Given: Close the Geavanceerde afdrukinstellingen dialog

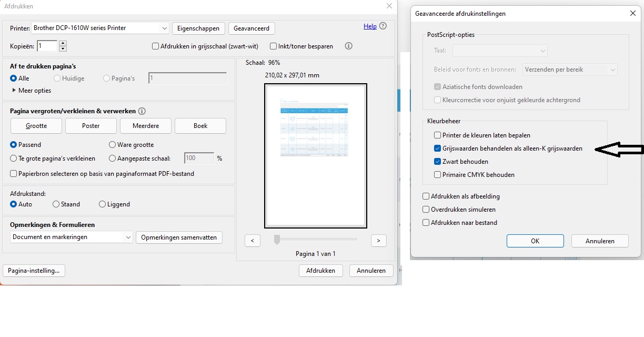Looking at the screenshot, I should (x=633, y=14).
